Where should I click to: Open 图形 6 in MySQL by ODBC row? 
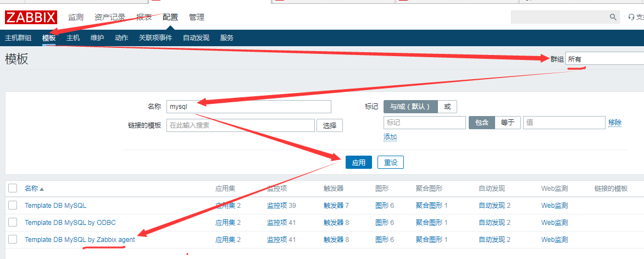[382, 222]
